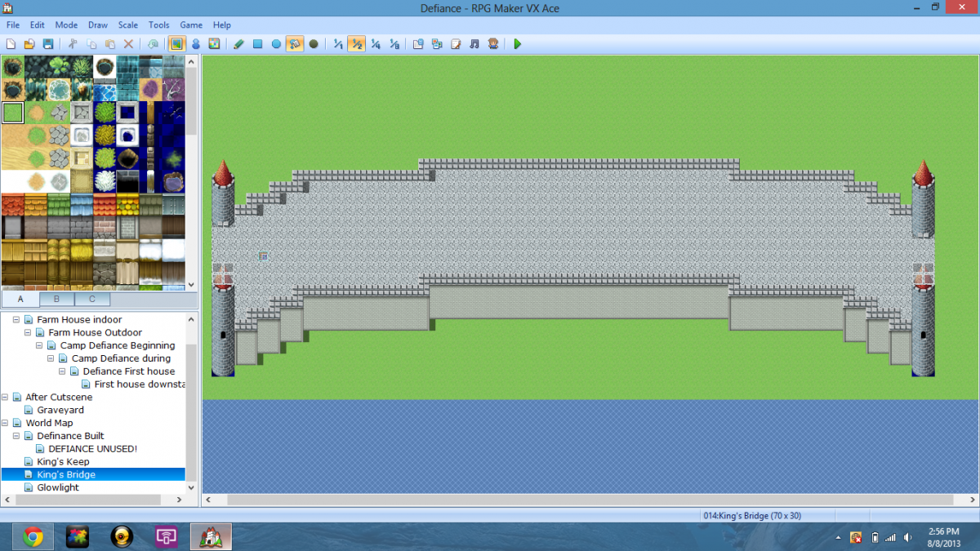Screen dimensions: 980x551
Task: Switch to Event editing mode
Action: tap(195, 44)
